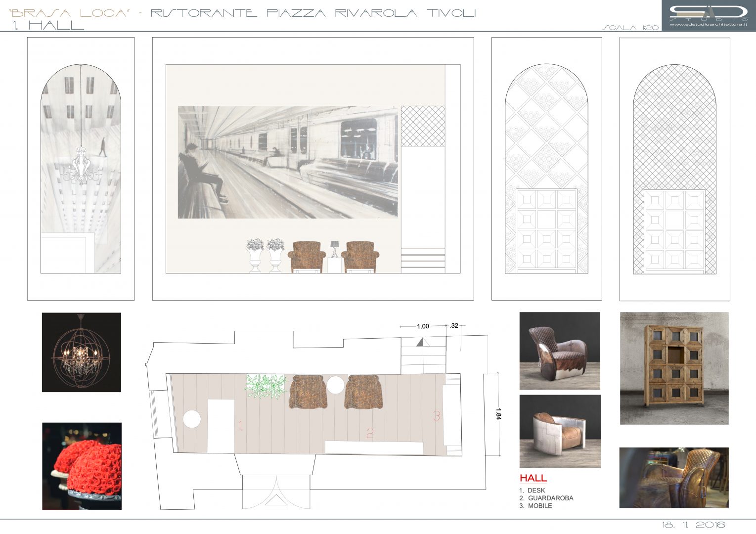Select the left armchair in the elevation
The image size is (756, 534).
tap(307, 257)
